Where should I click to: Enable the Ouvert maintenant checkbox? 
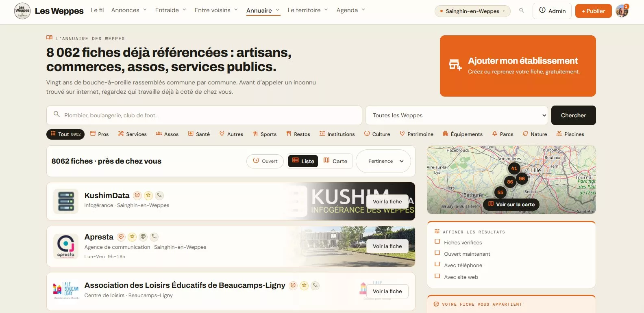(437, 253)
